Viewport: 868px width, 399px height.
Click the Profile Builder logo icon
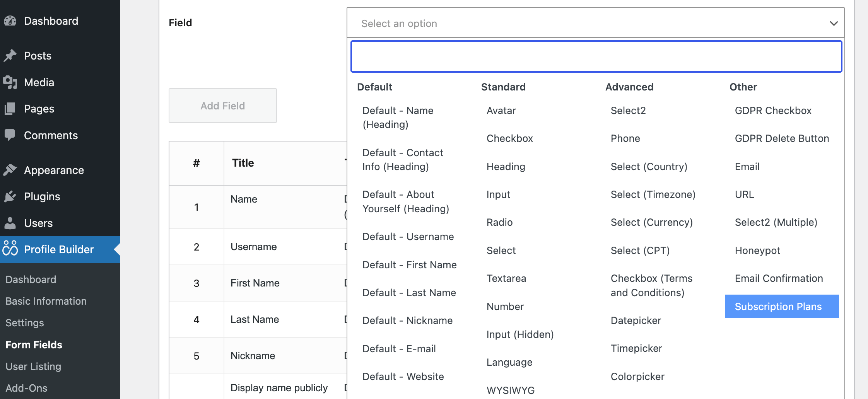[x=10, y=249]
